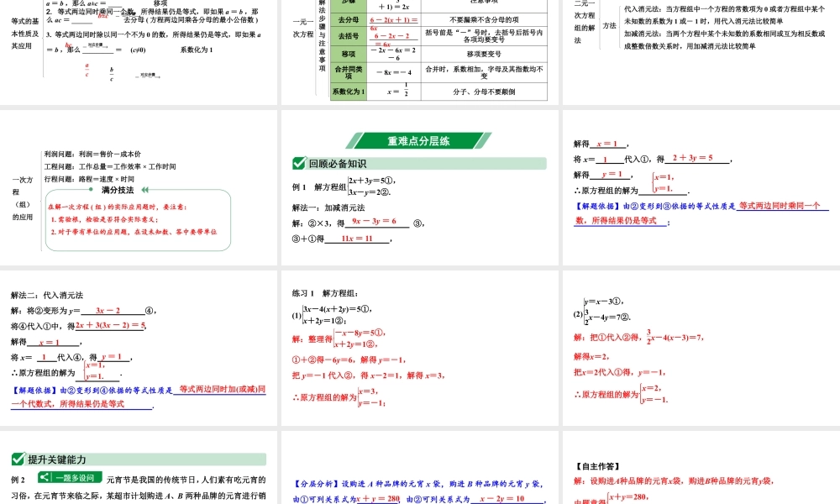Select the 合并同类项 row in the table
This screenshot has height=504, width=840.
(349, 71)
